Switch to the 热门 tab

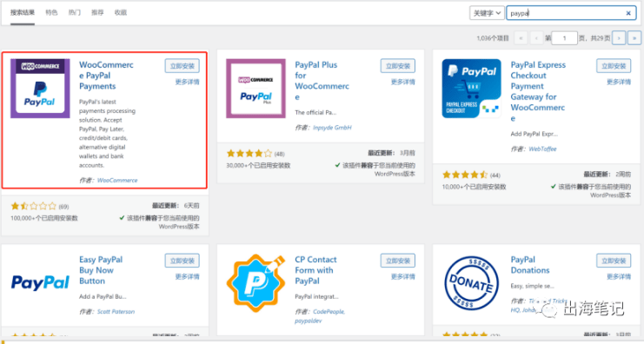(75, 13)
